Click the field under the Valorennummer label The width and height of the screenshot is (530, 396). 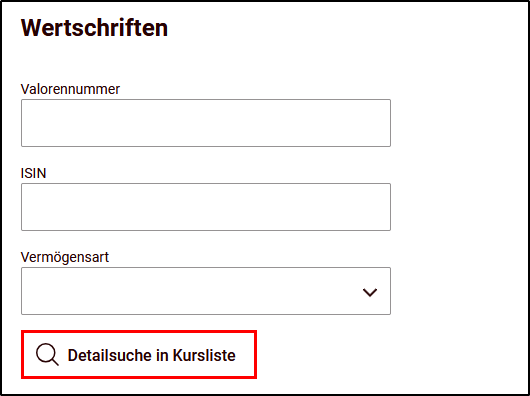pyautogui.click(x=206, y=123)
